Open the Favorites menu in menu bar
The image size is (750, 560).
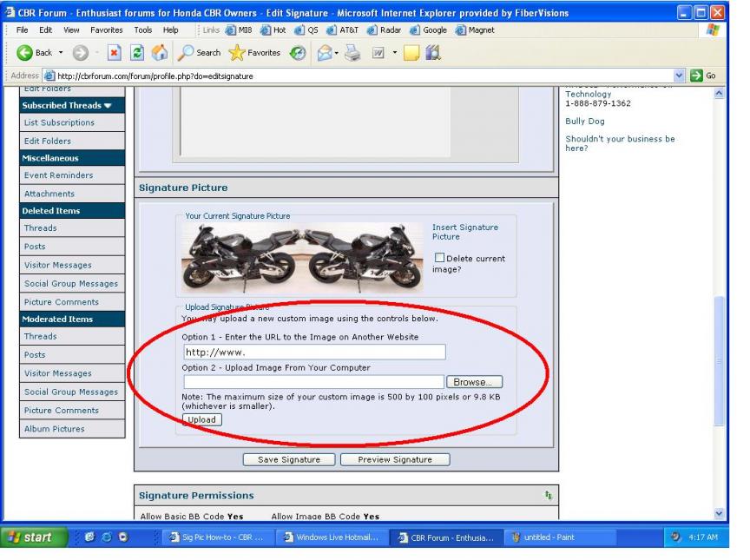point(108,30)
